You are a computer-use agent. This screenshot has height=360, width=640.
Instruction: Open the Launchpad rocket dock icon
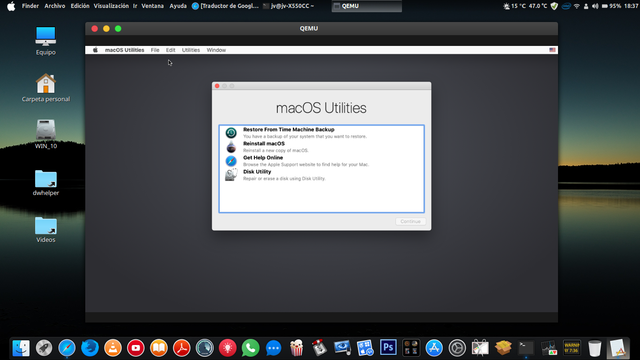coord(44,348)
